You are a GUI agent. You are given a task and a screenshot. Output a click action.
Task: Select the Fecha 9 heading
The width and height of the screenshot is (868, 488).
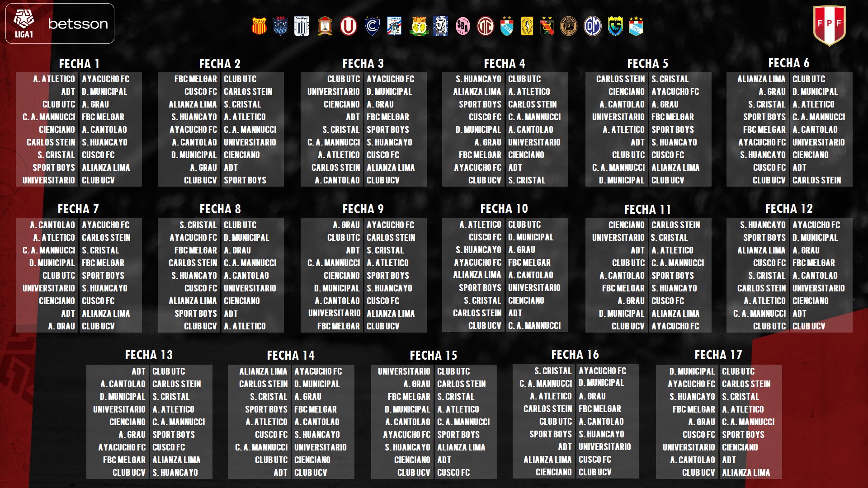click(363, 209)
